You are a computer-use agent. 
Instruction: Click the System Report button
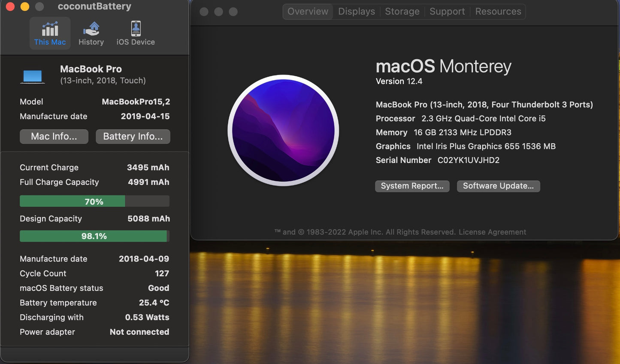click(x=412, y=186)
